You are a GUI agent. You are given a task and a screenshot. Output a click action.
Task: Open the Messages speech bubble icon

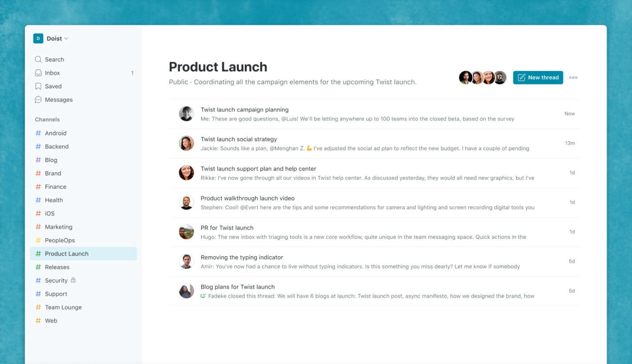tap(38, 100)
